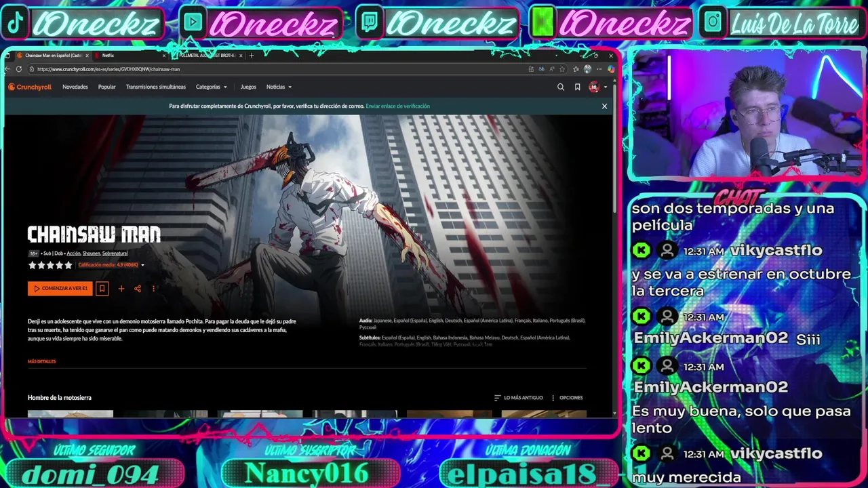The height and width of the screenshot is (488, 868).
Task: Click the Crunchyroll logo
Action: (30, 87)
